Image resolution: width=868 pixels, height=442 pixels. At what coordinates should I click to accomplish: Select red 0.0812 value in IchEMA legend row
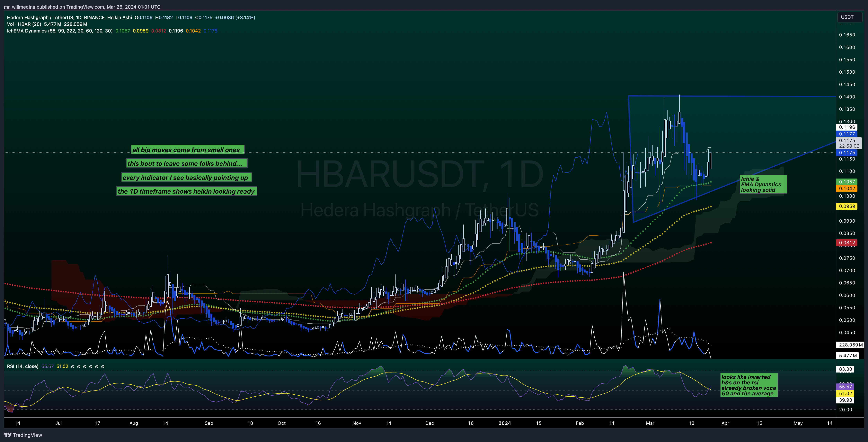pyautogui.click(x=159, y=31)
